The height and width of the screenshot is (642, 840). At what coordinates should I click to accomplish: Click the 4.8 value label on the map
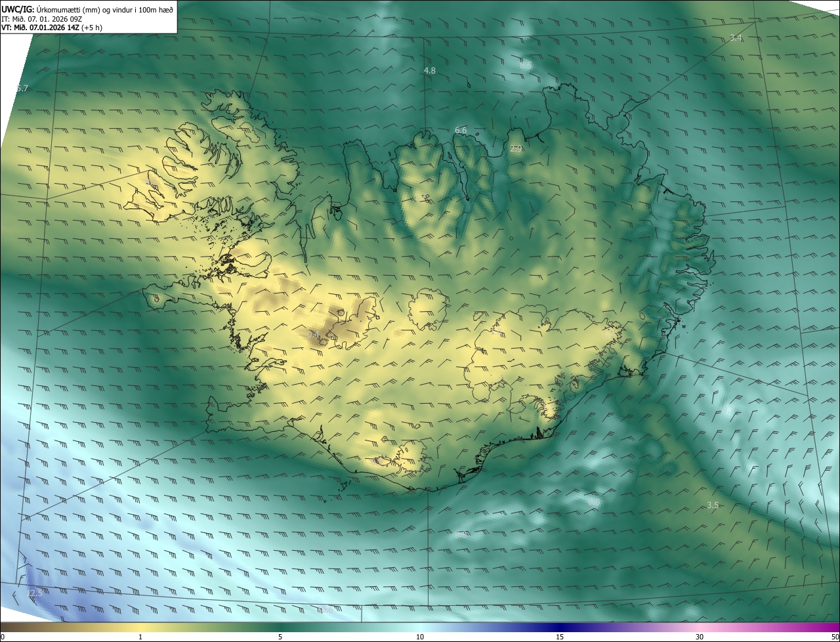tap(430, 70)
